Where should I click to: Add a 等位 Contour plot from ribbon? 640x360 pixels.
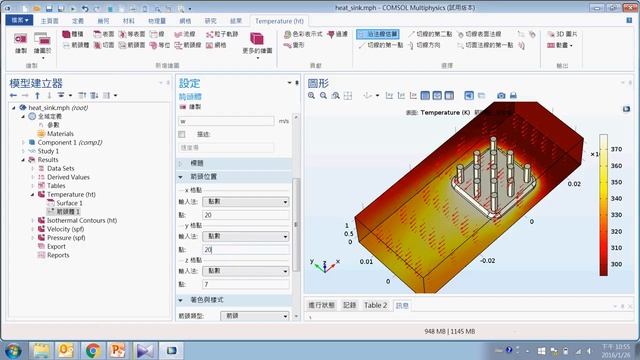tap(160, 45)
